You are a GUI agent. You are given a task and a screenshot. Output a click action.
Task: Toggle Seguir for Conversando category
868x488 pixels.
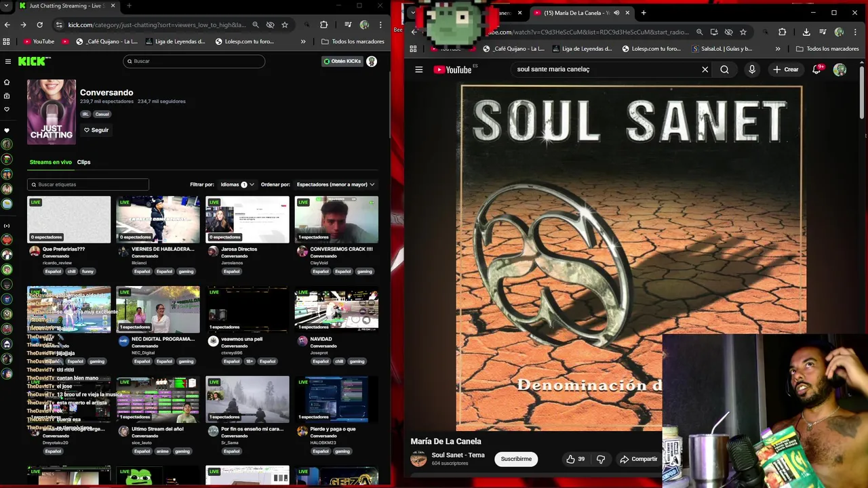96,130
